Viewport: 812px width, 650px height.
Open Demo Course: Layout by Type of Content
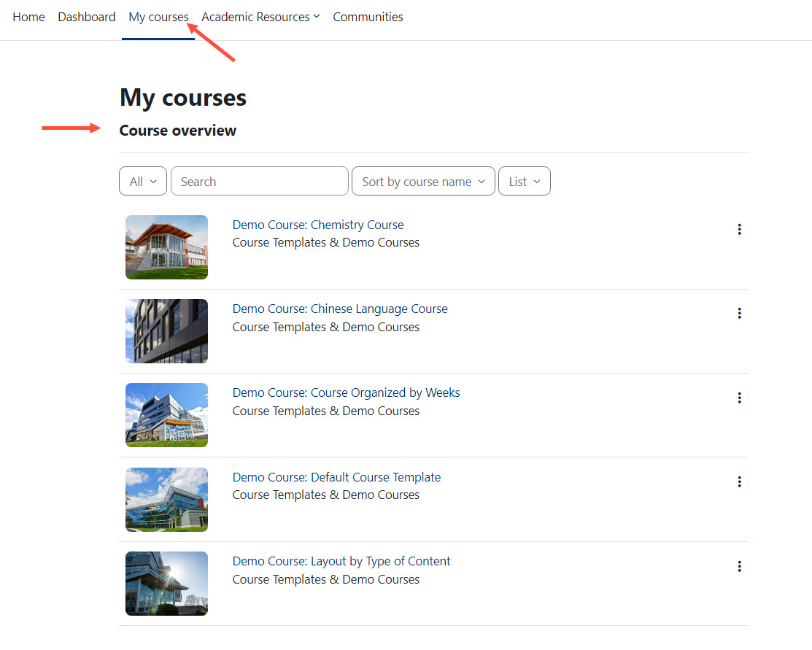click(x=341, y=561)
